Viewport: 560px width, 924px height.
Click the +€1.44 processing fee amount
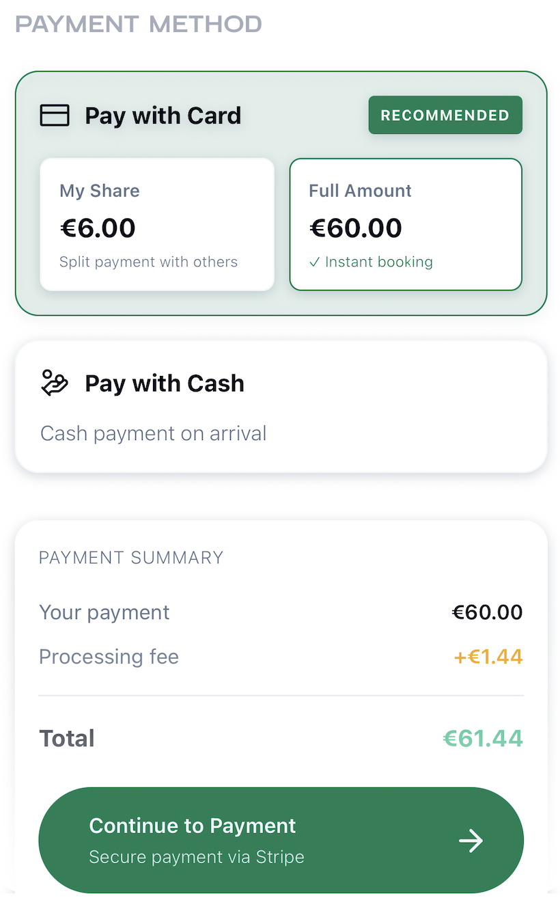pos(488,657)
